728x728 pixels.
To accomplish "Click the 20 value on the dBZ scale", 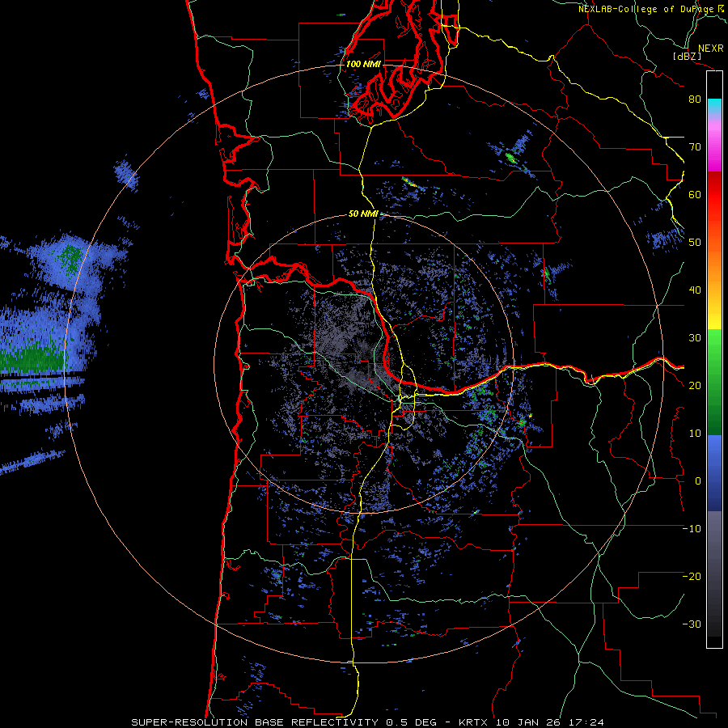I will [x=695, y=386].
